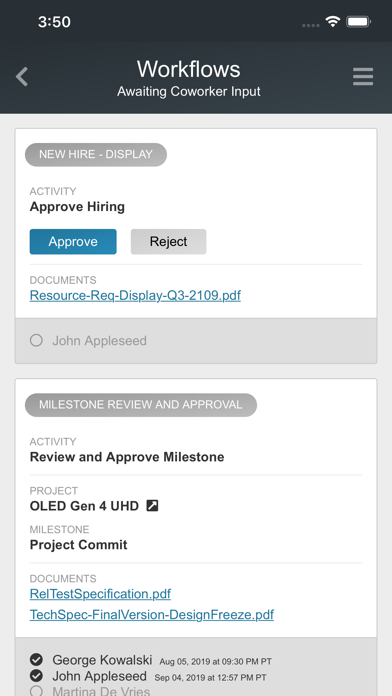Select the Milestone Review and Approval tag
The height and width of the screenshot is (696, 392).
(141, 405)
